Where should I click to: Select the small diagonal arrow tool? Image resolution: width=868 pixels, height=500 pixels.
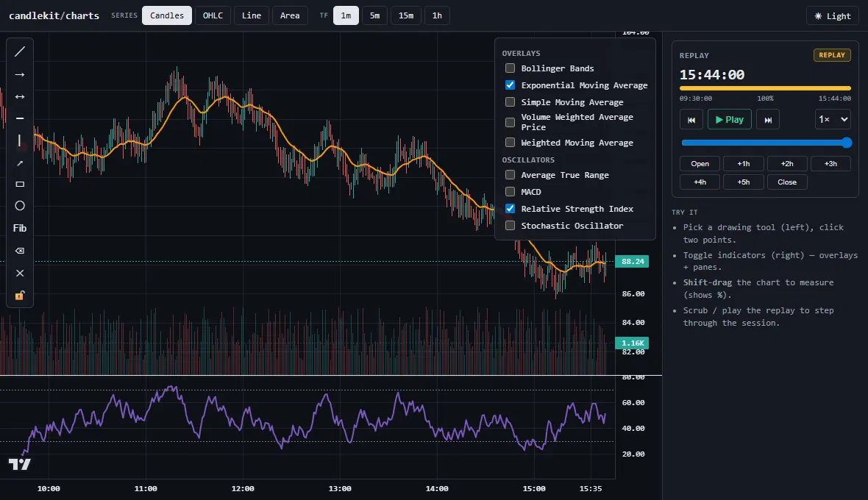20,162
